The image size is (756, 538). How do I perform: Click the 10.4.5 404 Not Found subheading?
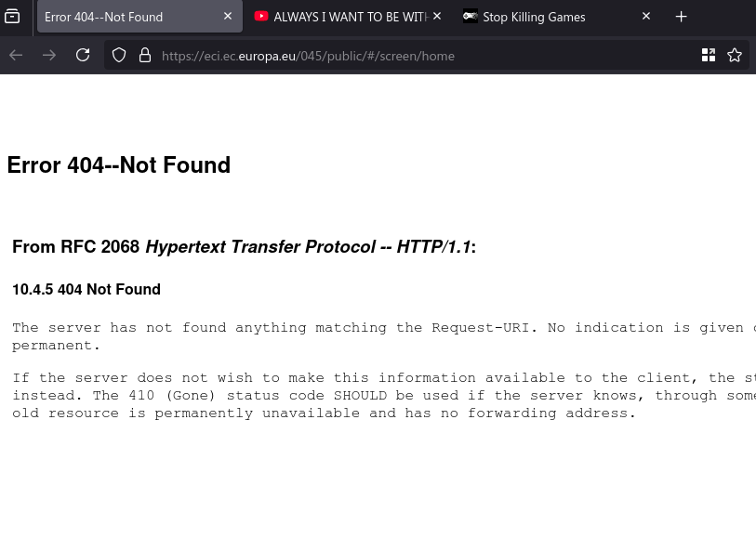click(86, 290)
